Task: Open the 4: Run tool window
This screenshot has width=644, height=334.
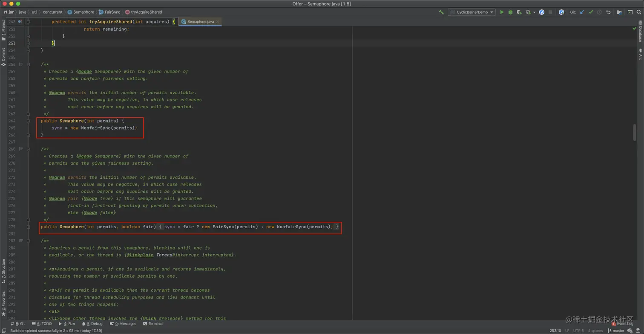Action: [66, 324]
